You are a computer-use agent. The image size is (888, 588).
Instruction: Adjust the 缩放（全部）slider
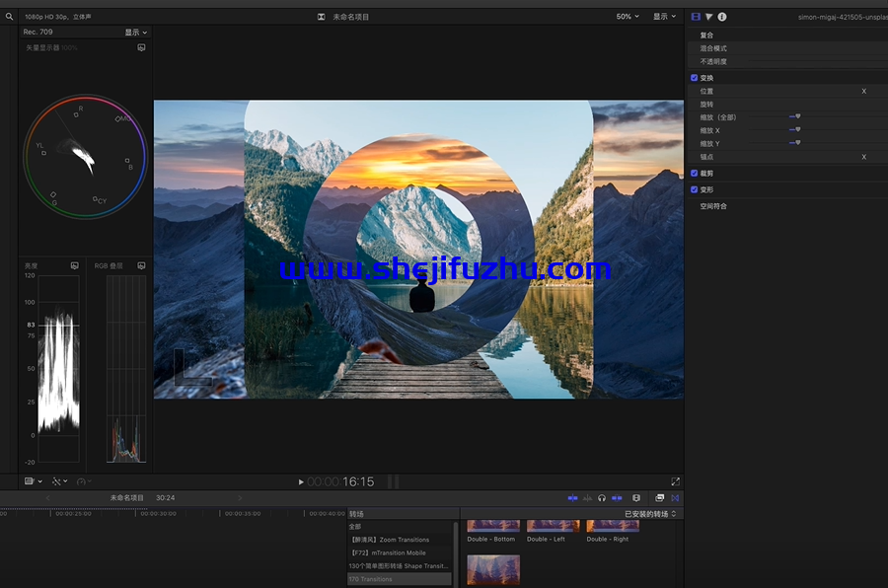click(x=797, y=116)
